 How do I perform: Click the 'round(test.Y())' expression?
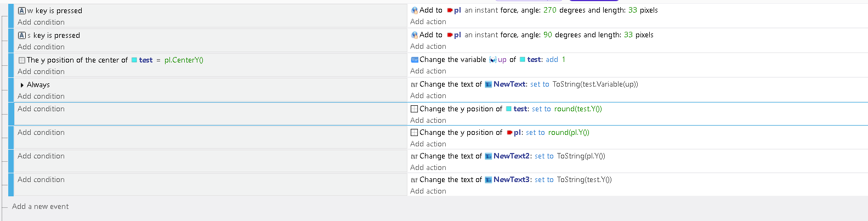pyautogui.click(x=578, y=109)
